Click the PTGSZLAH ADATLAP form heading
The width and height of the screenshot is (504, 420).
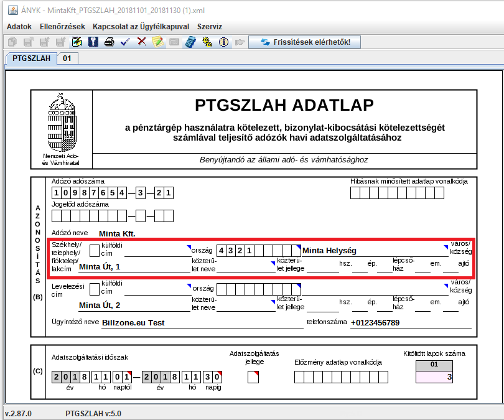(284, 105)
